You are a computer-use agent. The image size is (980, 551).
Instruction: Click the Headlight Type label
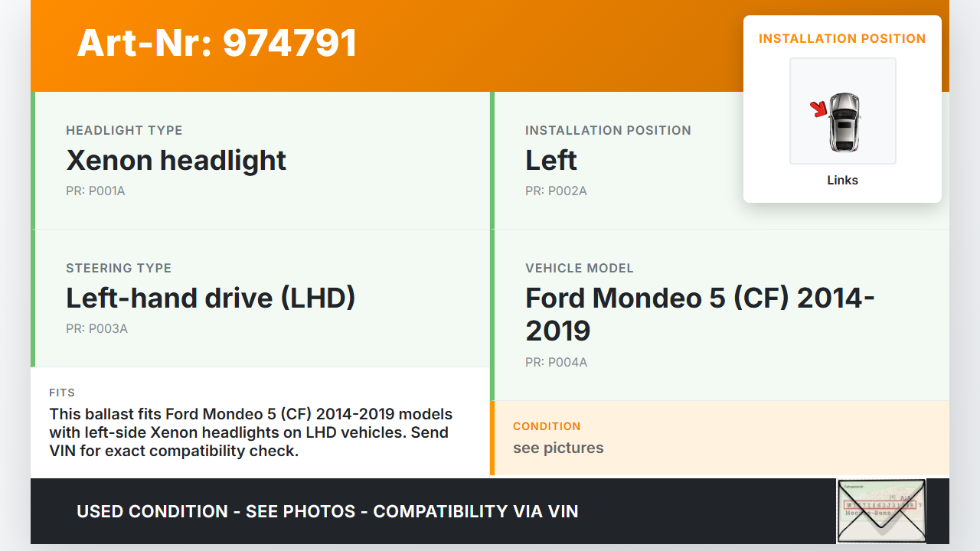[x=124, y=130]
